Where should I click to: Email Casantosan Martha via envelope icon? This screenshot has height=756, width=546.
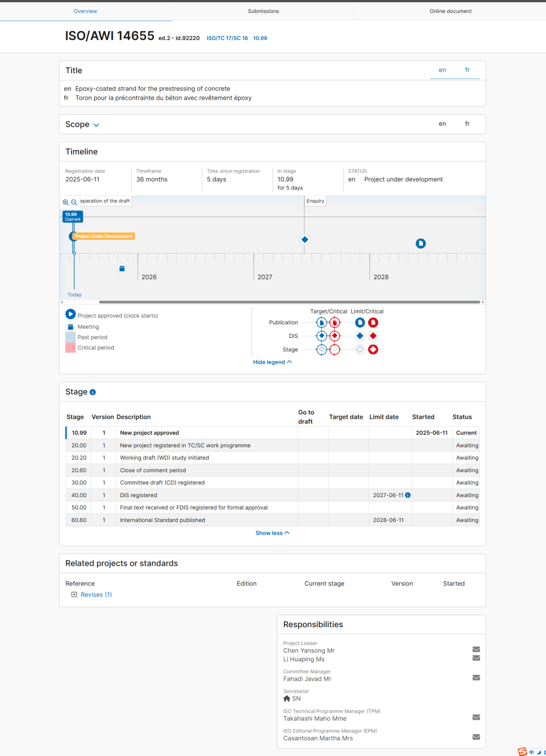[x=476, y=737]
